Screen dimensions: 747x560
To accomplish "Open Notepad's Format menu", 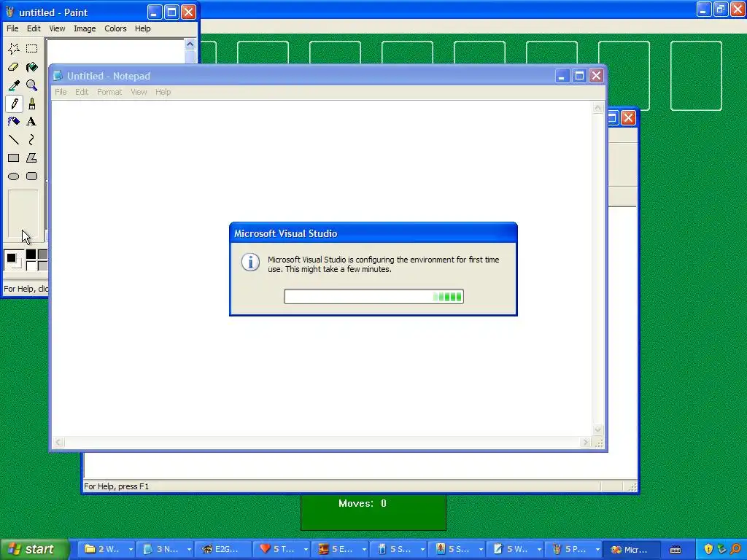I will pyautogui.click(x=109, y=92).
